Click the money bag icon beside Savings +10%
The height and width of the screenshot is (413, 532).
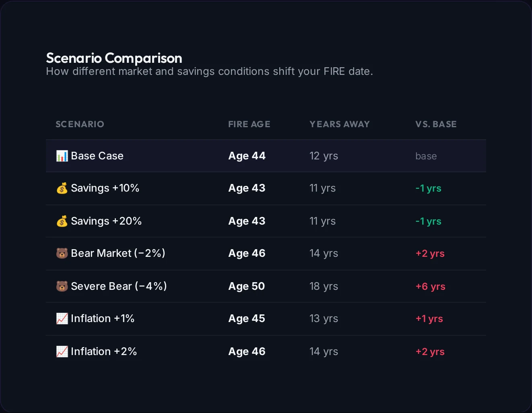click(62, 188)
